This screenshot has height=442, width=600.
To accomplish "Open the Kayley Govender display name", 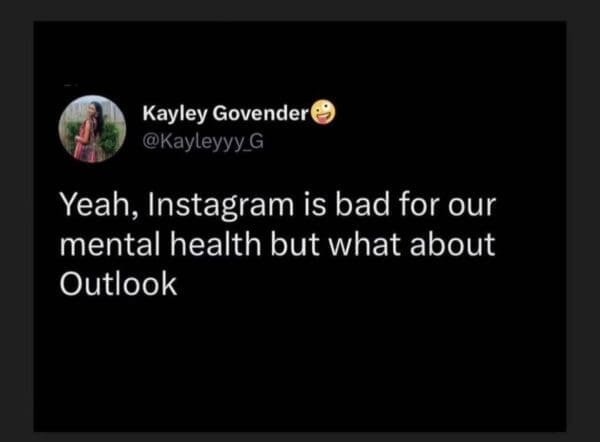I will (x=225, y=113).
